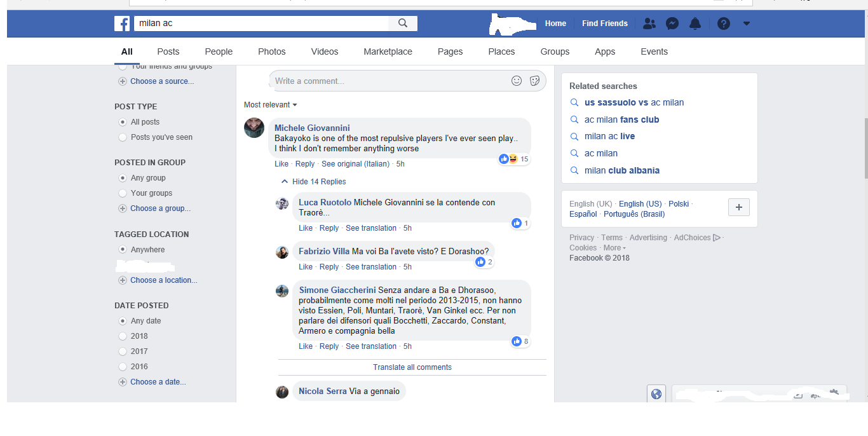Image resolution: width=868 pixels, height=436 pixels.
Task: Click Michele Giovannini's profile picture
Action: click(x=254, y=128)
